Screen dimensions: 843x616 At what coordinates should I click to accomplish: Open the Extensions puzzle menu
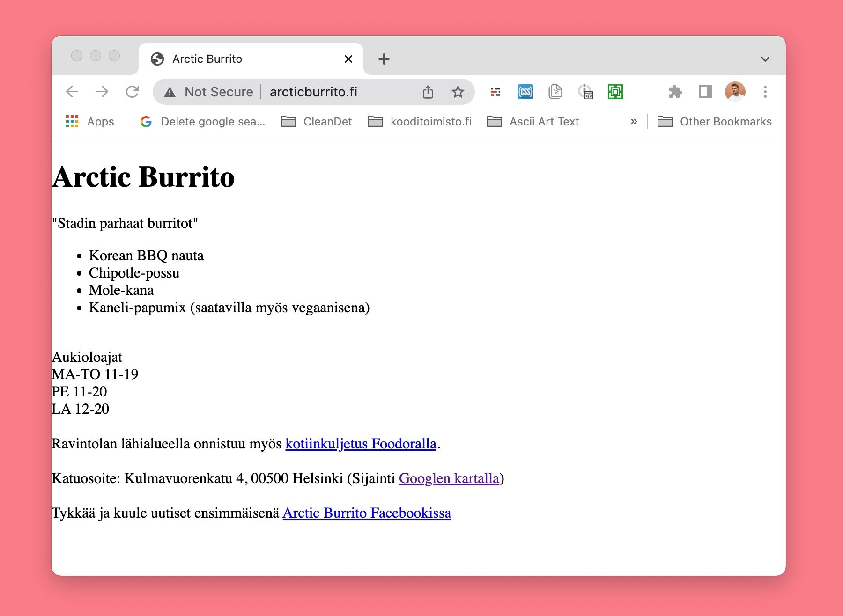(675, 92)
